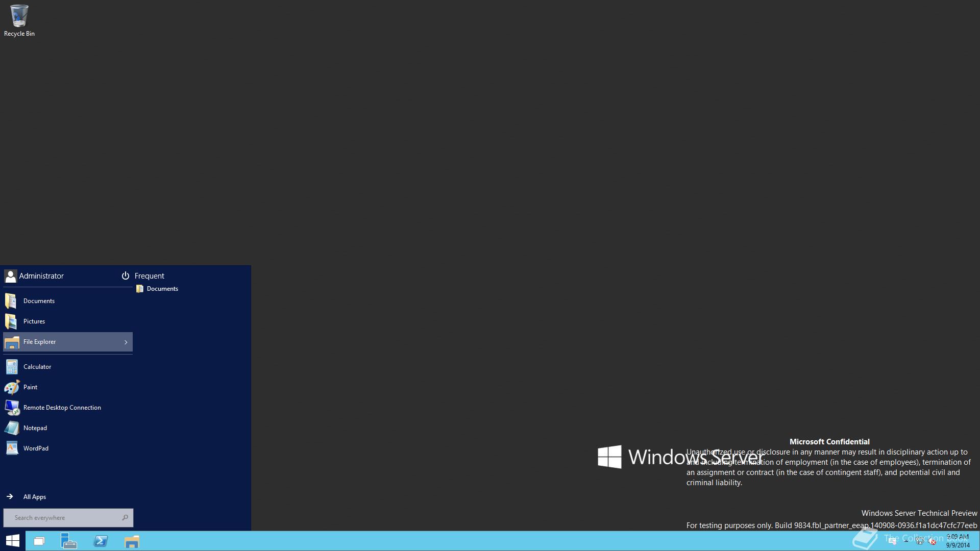
Task: Launch WordPad
Action: [68, 448]
